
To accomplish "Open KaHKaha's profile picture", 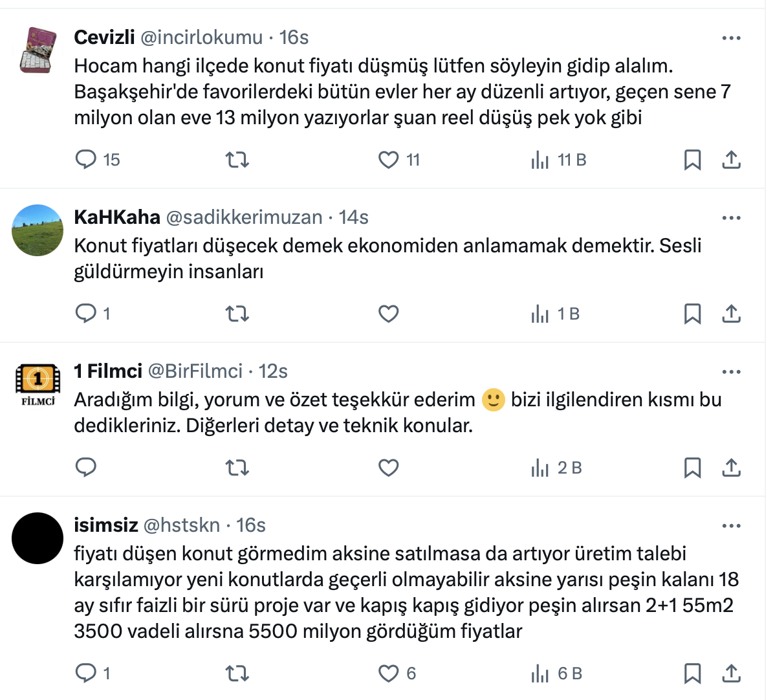I will (38, 230).
